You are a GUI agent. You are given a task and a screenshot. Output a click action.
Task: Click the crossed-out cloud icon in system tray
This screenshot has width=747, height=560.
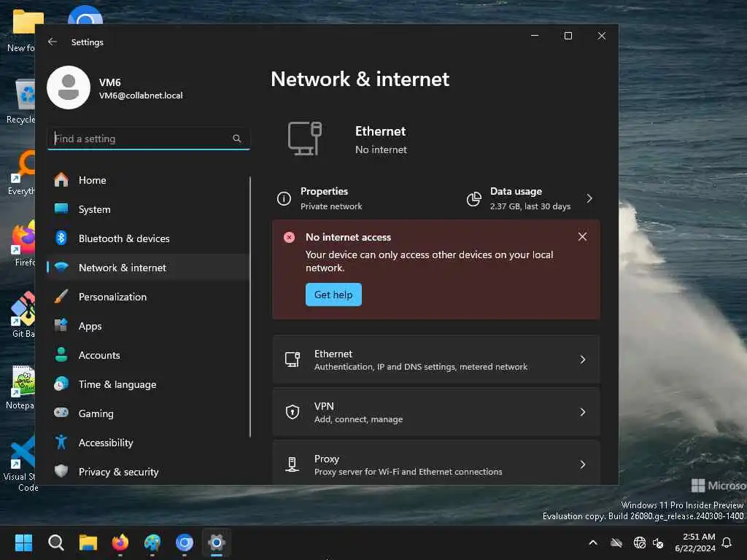pos(616,542)
